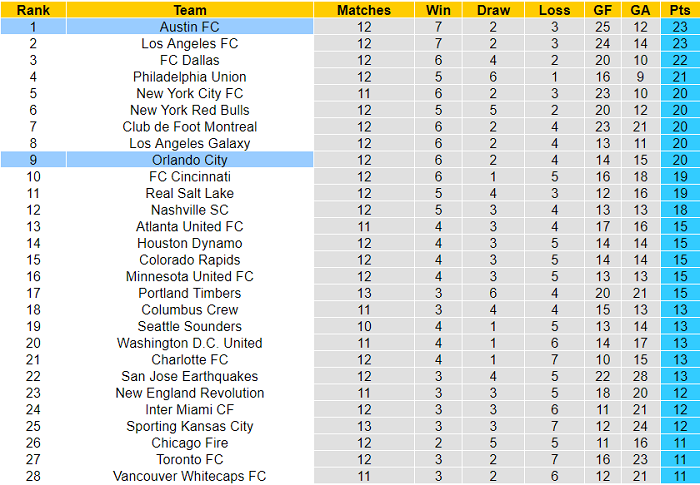Viewport: 700px width, 485px height.
Task: Click the Austin FC team name
Action: pyautogui.click(x=189, y=27)
